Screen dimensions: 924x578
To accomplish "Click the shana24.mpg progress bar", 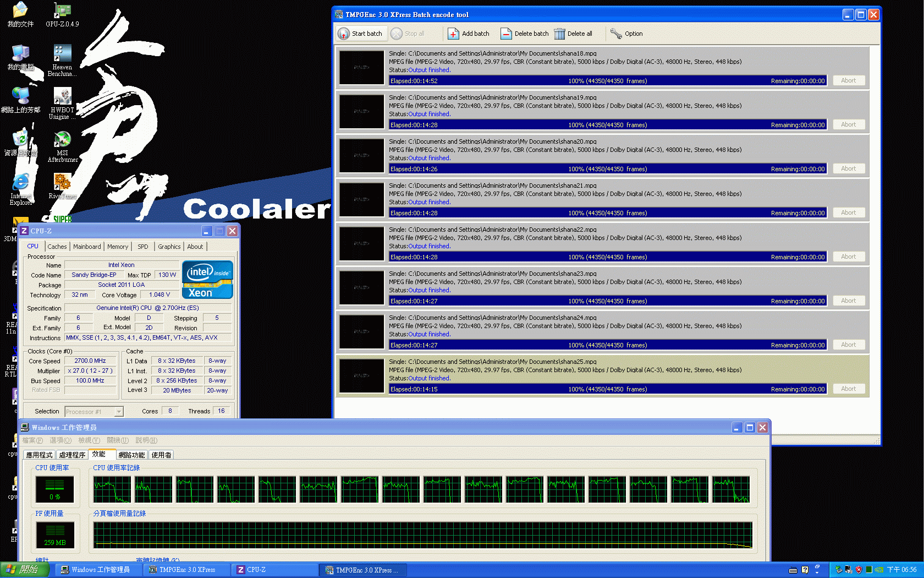I will pyautogui.click(x=608, y=345).
